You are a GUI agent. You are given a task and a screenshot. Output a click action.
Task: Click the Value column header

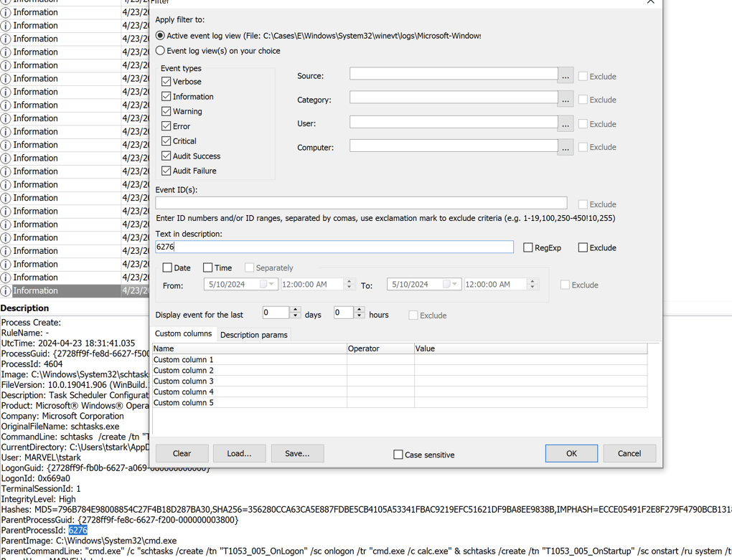click(531, 348)
